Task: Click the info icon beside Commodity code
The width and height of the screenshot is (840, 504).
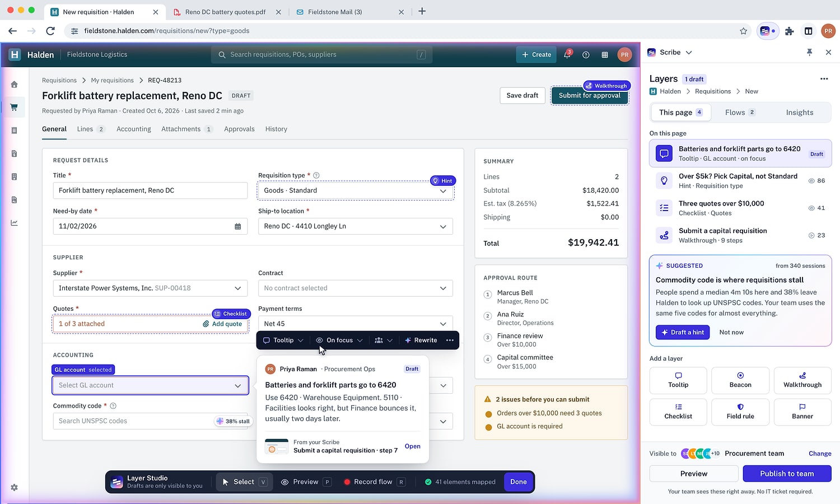Action: coord(113,406)
